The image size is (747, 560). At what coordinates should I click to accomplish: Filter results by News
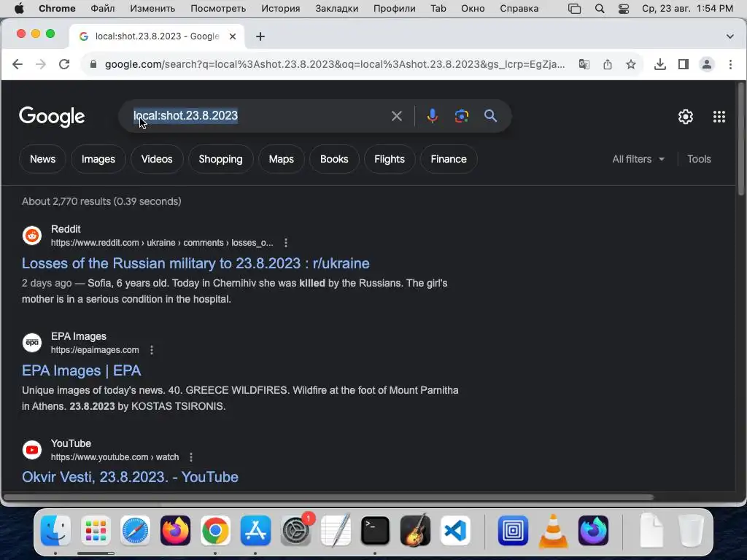click(42, 159)
